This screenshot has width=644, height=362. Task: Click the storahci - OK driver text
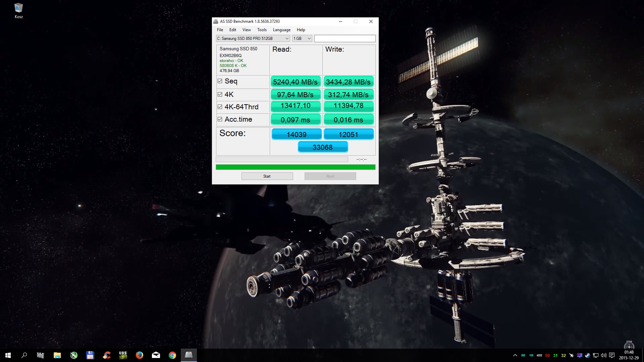click(231, 61)
